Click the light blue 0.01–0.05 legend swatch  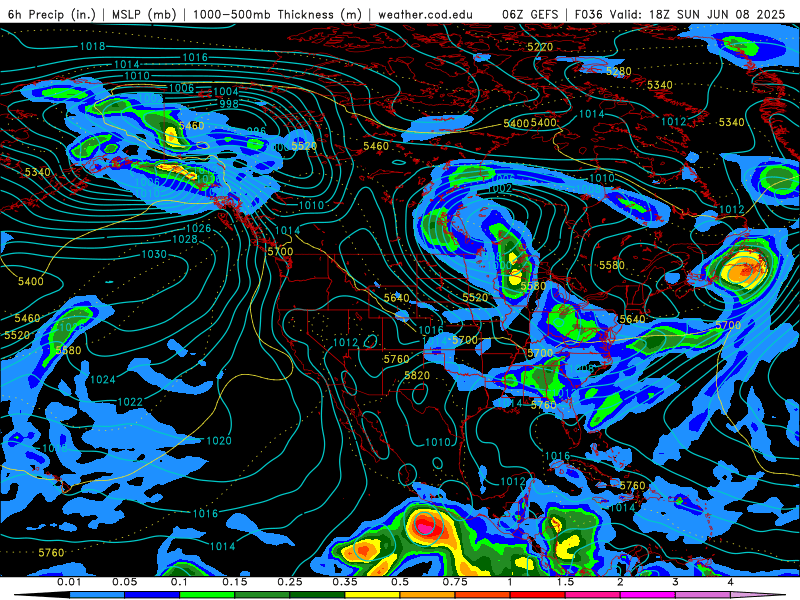pyautogui.click(x=97, y=595)
